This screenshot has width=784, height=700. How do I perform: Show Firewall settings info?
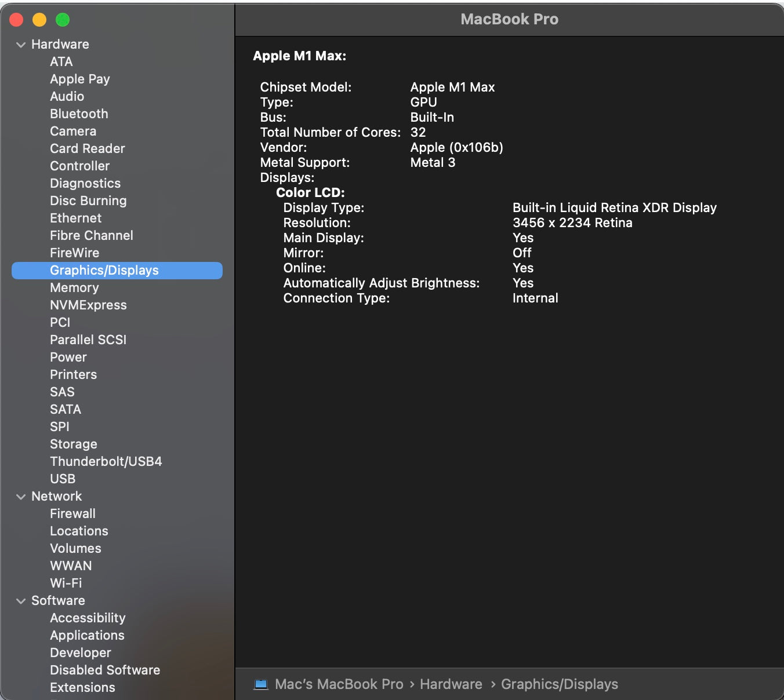tap(72, 514)
